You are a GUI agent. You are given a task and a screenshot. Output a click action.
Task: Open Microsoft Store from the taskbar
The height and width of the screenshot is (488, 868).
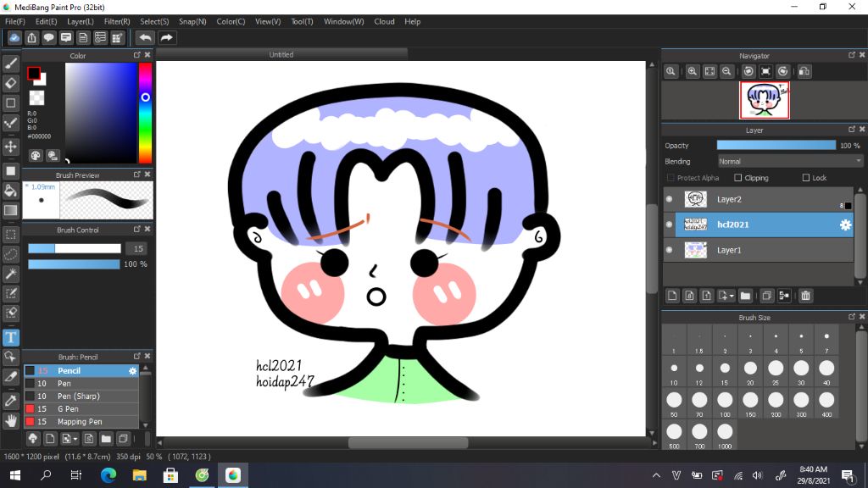point(170,475)
